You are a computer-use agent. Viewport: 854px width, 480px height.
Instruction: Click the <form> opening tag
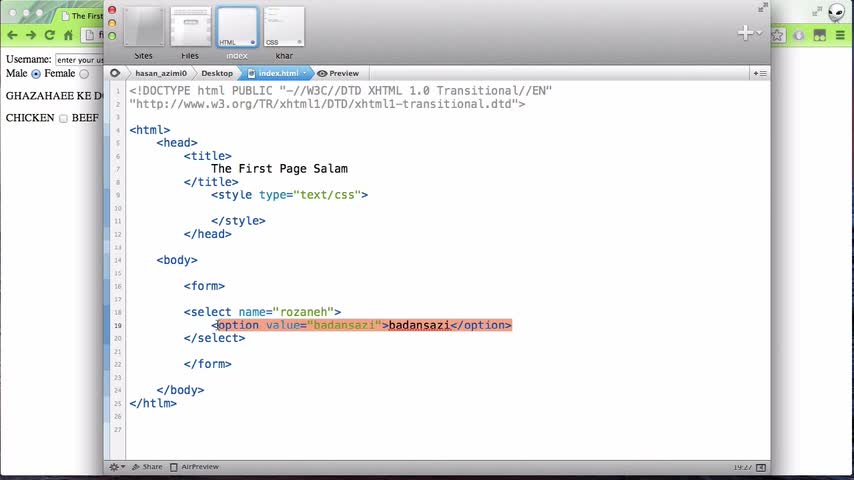pyautogui.click(x=204, y=286)
